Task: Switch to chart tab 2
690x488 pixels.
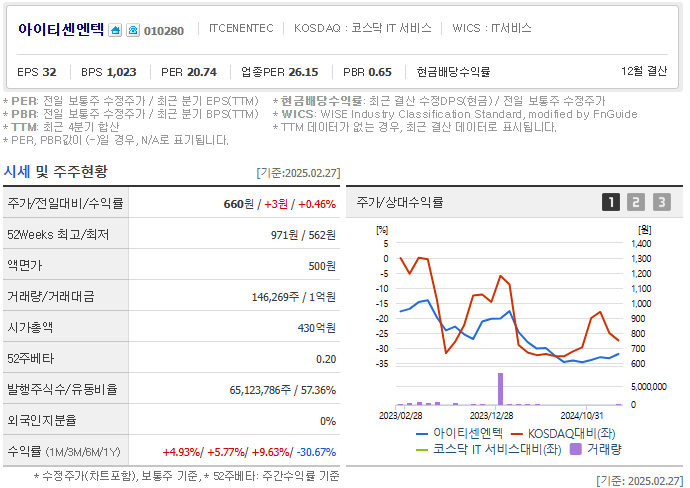Action: (635, 202)
